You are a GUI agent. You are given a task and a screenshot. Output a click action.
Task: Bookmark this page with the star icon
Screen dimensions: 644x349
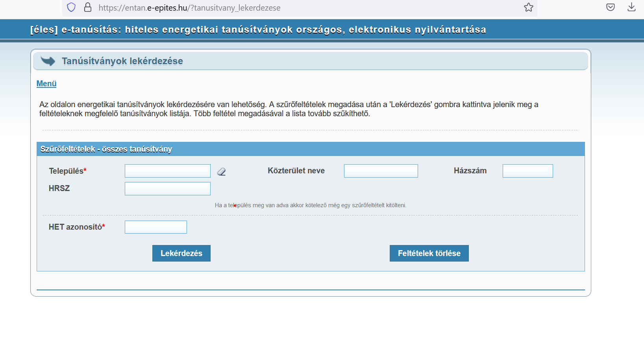pyautogui.click(x=528, y=7)
